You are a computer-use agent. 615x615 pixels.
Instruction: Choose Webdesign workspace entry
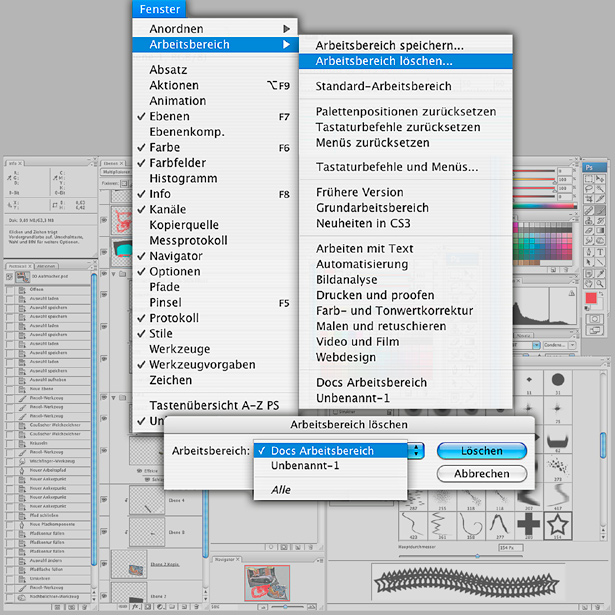click(406, 357)
